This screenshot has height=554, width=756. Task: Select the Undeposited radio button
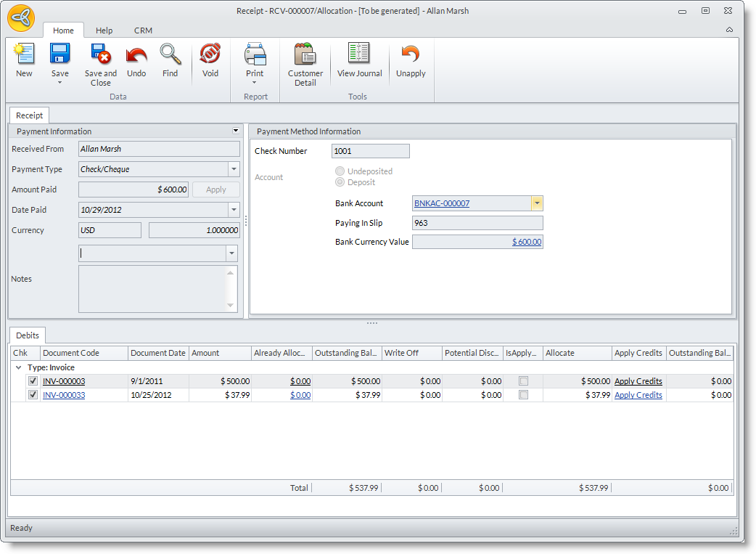(340, 171)
